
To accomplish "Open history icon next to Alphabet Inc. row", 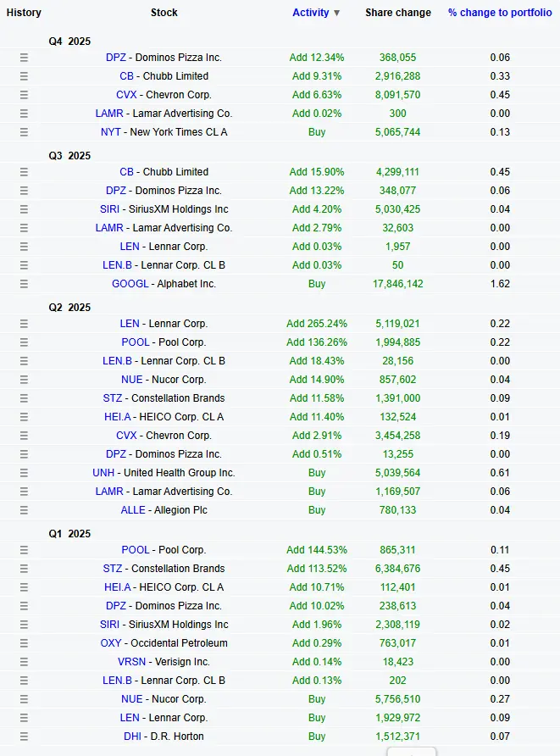I will point(23,284).
